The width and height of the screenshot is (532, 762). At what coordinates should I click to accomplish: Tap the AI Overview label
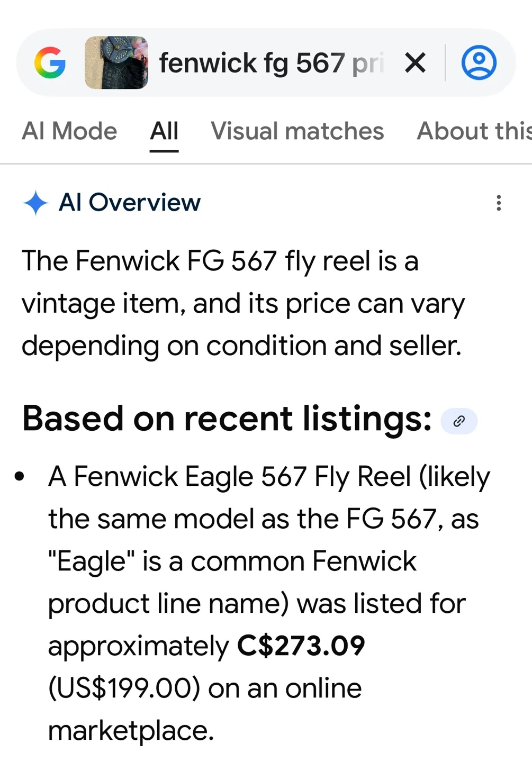(130, 203)
